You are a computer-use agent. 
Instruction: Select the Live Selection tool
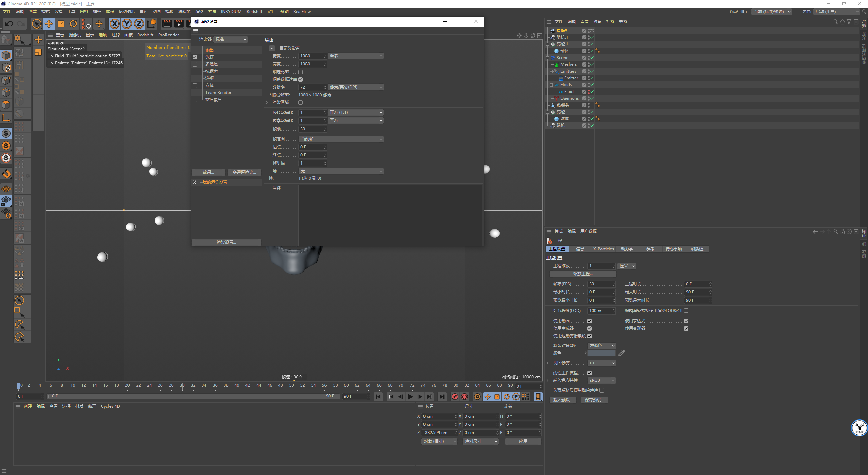[37, 24]
